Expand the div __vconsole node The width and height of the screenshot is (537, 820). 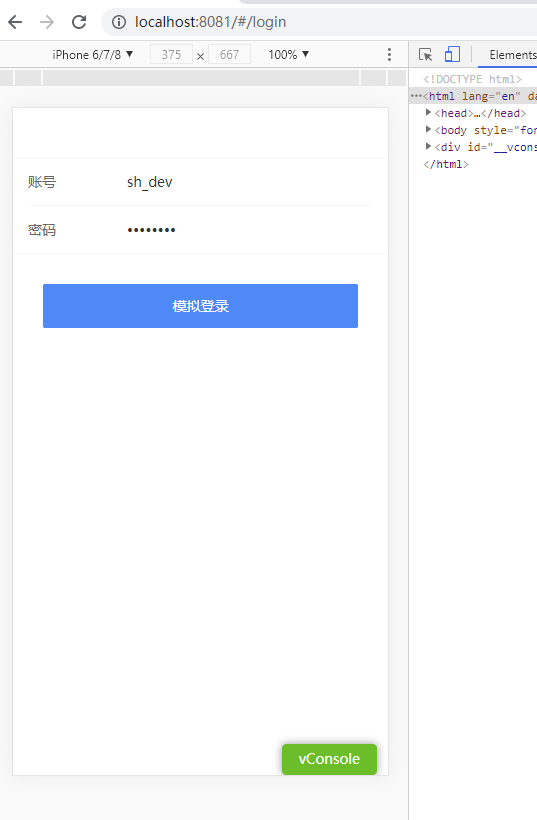(428, 146)
